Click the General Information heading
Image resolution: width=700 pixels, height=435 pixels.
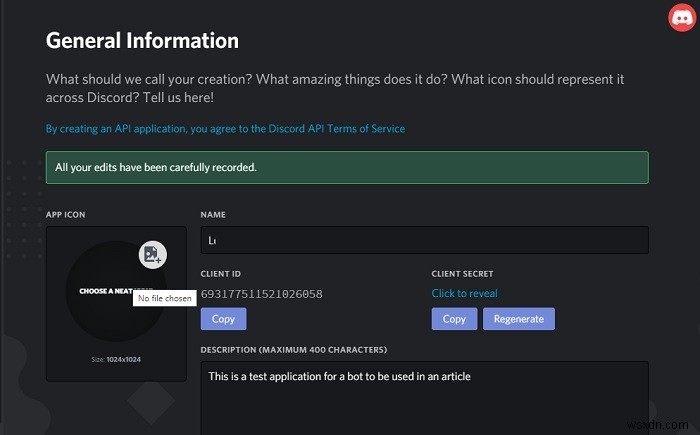click(142, 41)
